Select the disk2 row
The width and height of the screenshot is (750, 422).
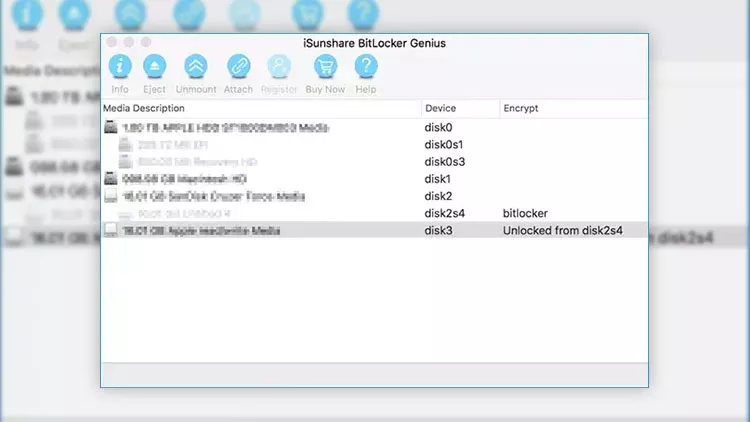click(x=375, y=196)
